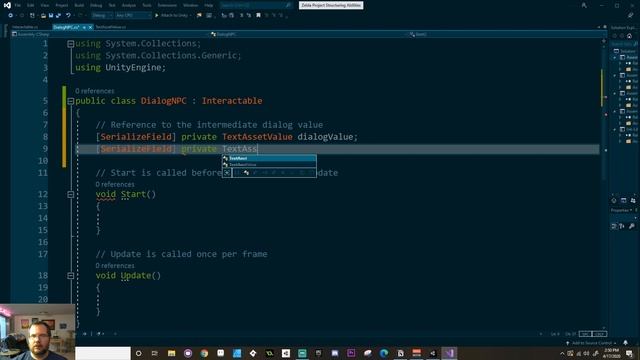Open the Build menu

tap(79, 5)
